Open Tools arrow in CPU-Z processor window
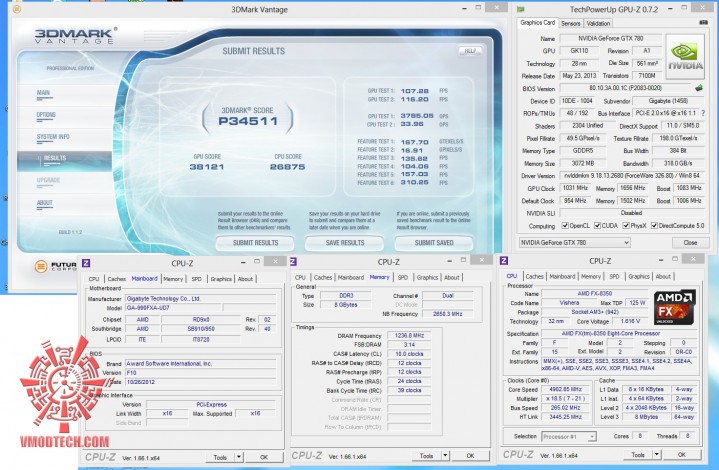 coord(657,454)
